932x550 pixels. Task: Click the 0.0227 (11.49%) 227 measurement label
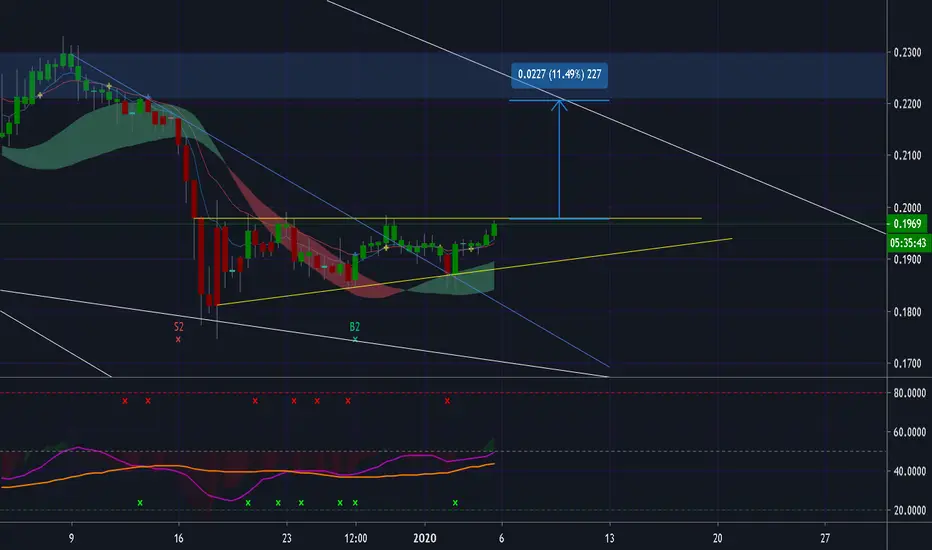click(559, 75)
